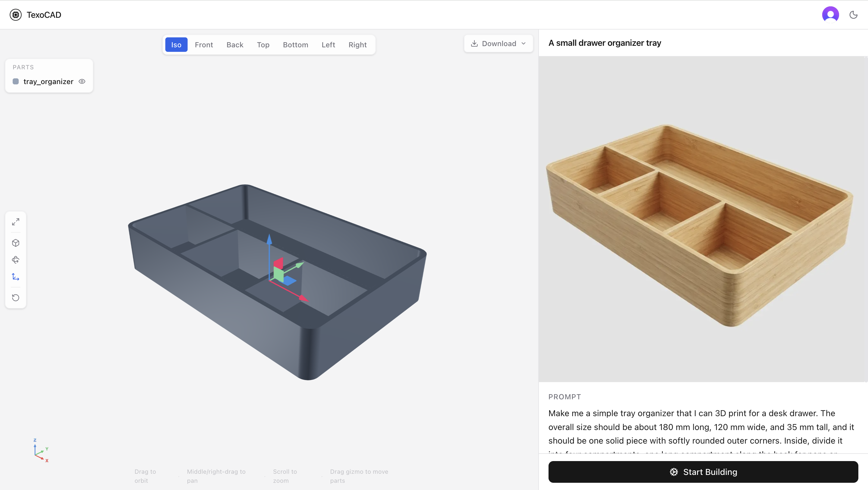Click the 3D cube view icon

[15, 243]
